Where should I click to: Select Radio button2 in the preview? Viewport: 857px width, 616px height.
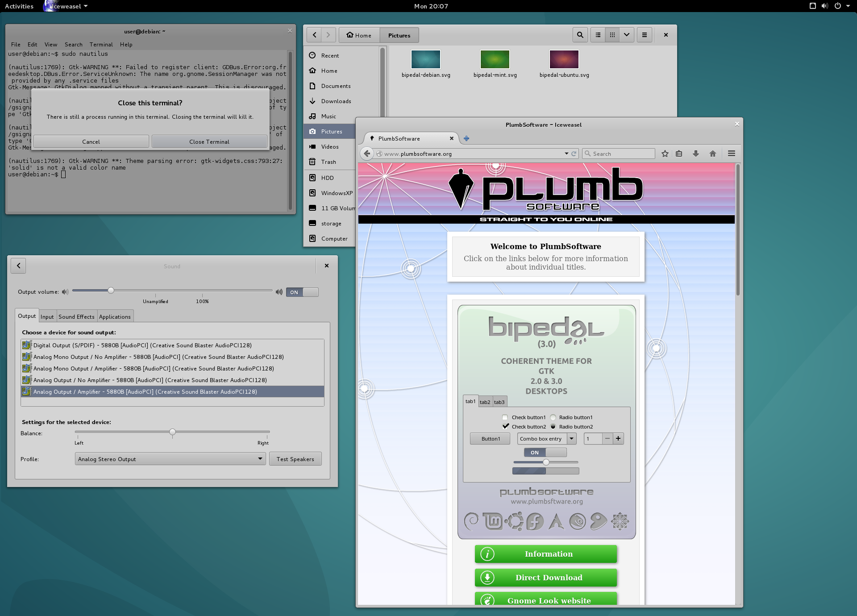tap(553, 426)
